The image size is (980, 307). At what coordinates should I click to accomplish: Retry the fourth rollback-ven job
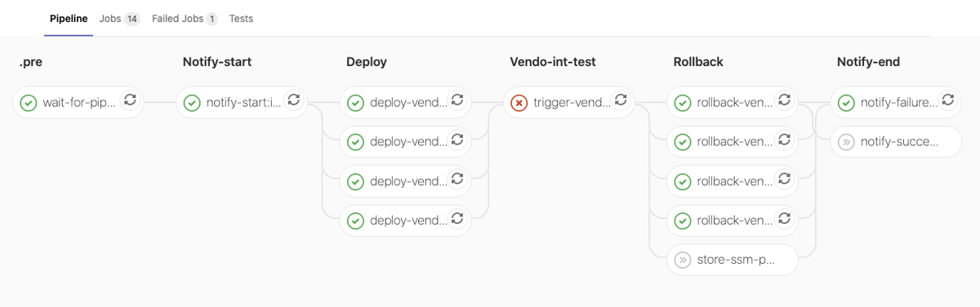pos(784,218)
